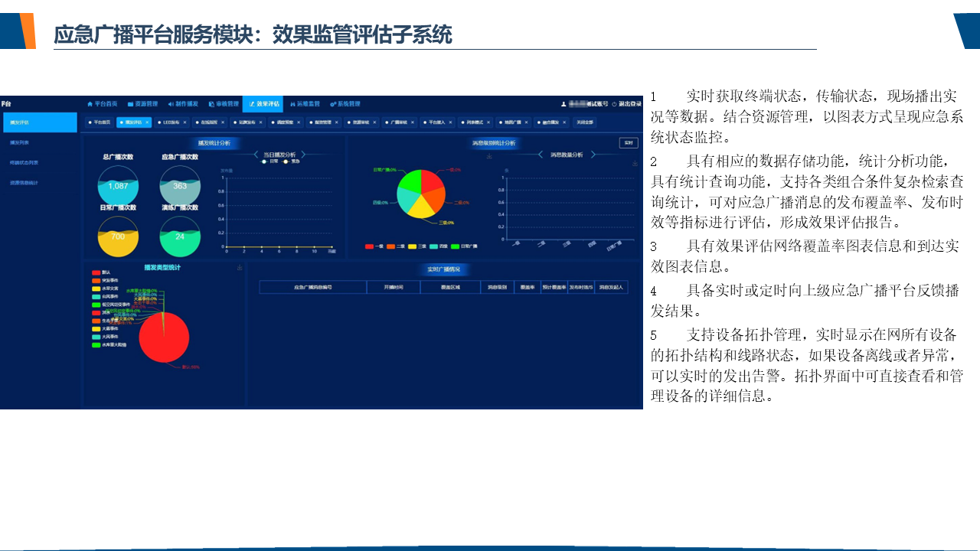Go to next chart after 当日播发分析
The width and height of the screenshot is (980, 551).
303,155
